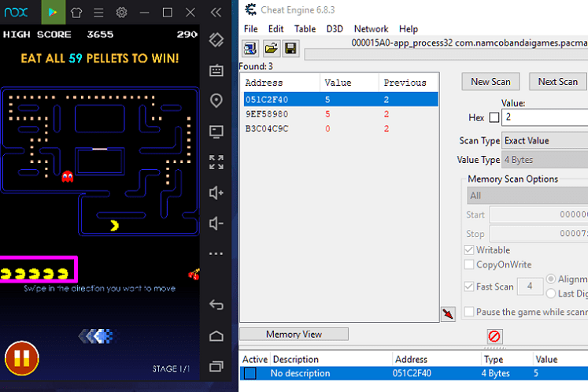Viewport: 588px width, 392px height.
Task: Open the Value Type dropdown
Action: (545, 160)
